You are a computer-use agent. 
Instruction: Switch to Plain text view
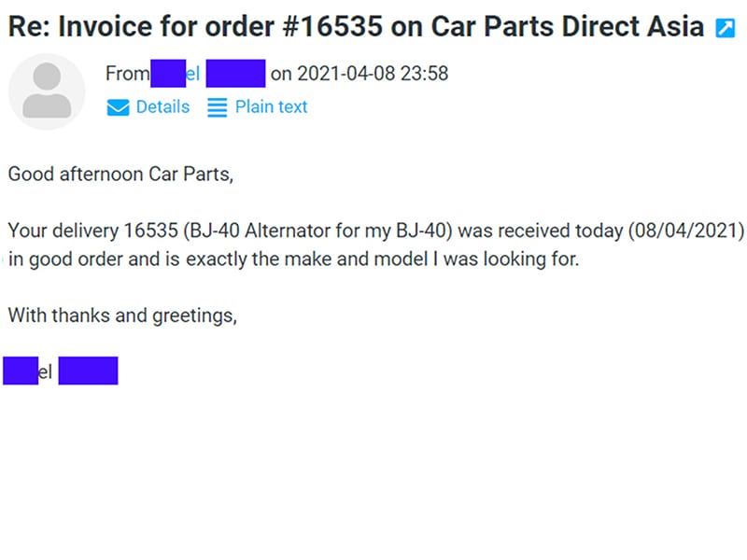[x=271, y=107]
